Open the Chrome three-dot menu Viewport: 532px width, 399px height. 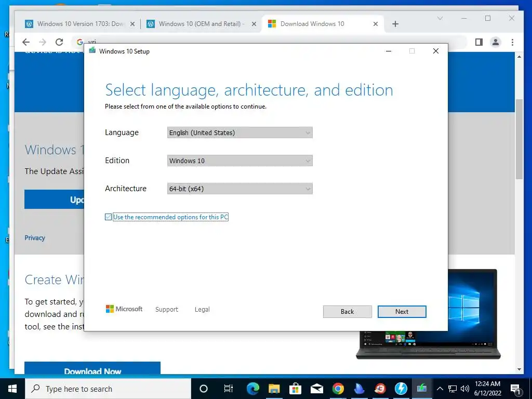pos(513,42)
